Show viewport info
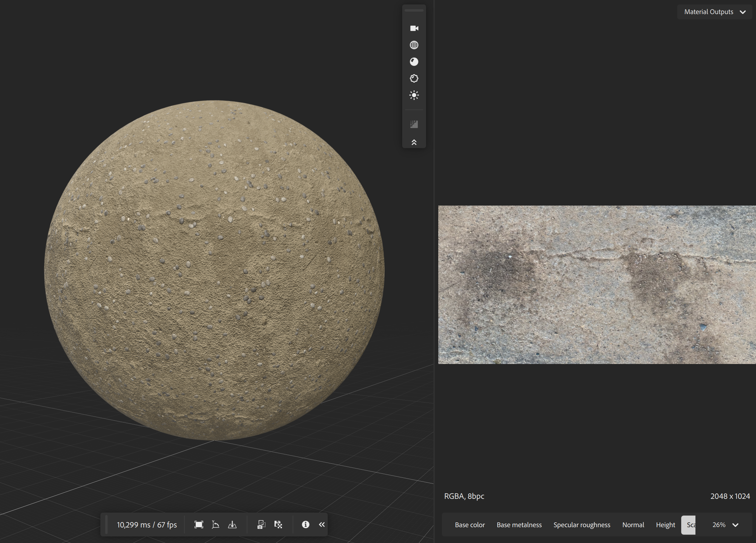 (x=306, y=525)
